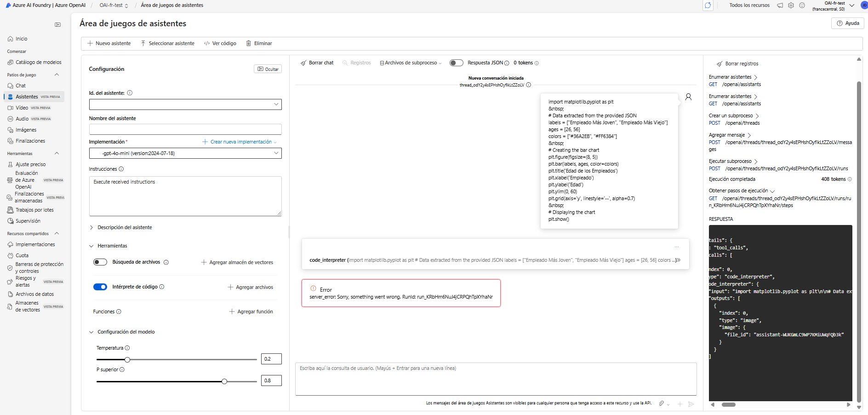Open settings via the gear icon
Image resolution: width=868 pixels, height=415 pixels.
tap(791, 6)
